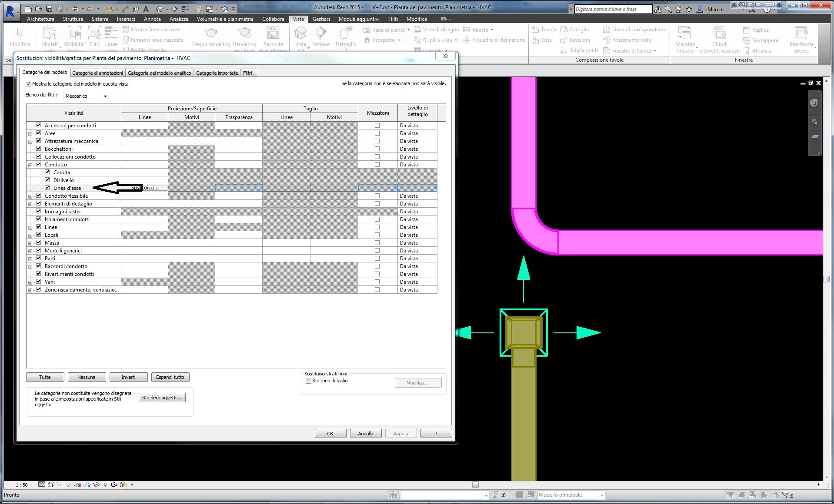Click the star favorites icon in info center
This screenshot has width=834, height=504.
click(689, 9)
